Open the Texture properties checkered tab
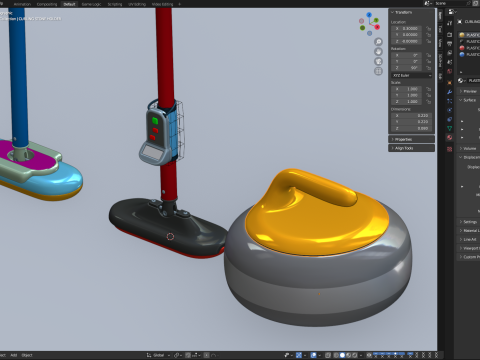480x360 pixels. pos(449,149)
